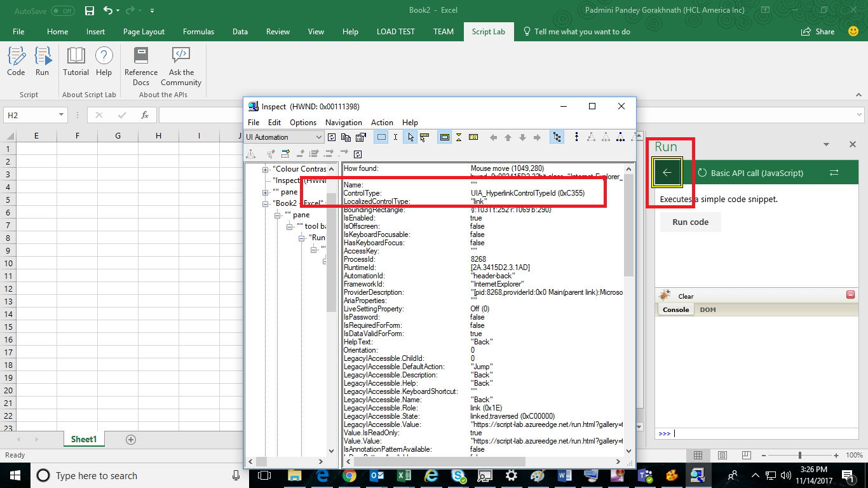Viewport: 868px width, 488px height.
Task: Toggle yellow highlight rectangle in Inspect
Action: click(444, 137)
